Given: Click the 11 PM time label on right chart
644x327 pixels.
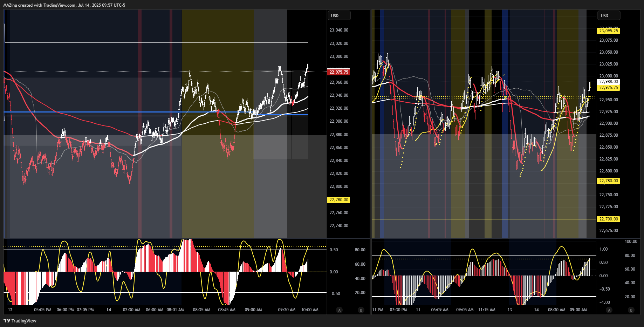Looking at the screenshot, I should tap(378, 310).
